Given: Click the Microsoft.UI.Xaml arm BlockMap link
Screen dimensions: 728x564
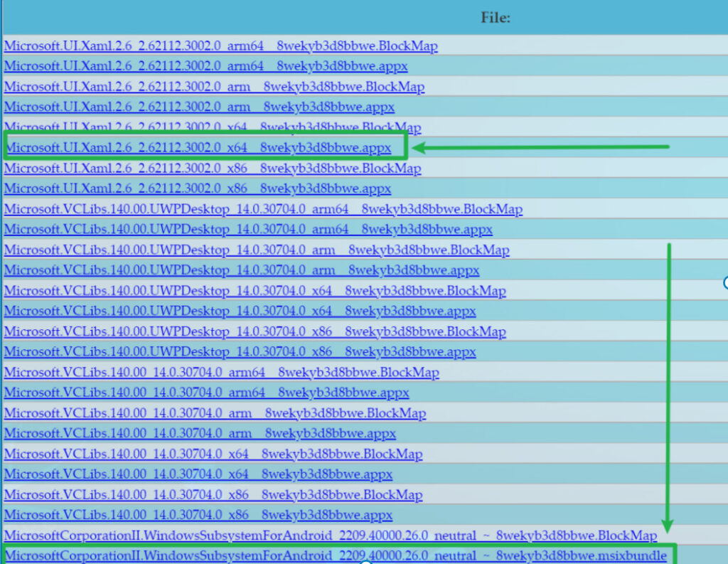Looking at the screenshot, I should (x=215, y=87).
